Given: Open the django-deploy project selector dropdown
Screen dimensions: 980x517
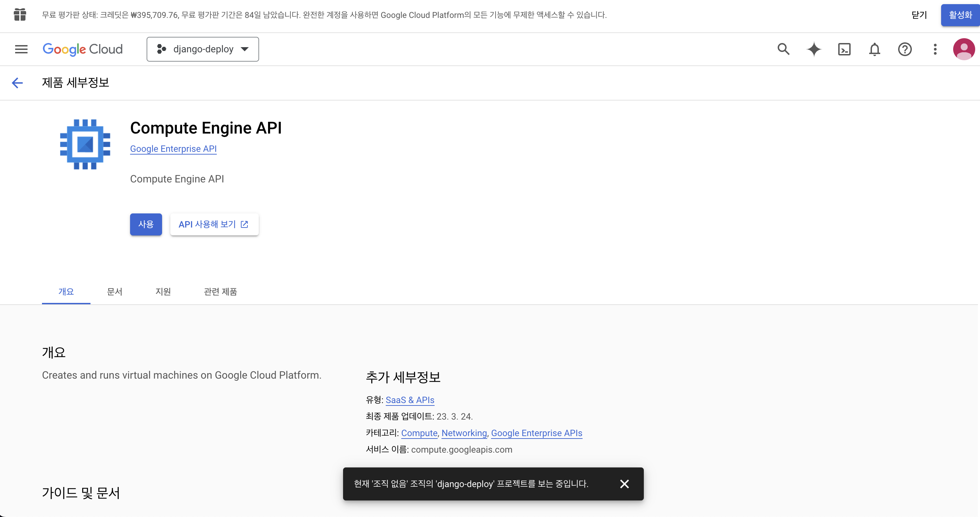Looking at the screenshot, I should tap(203, 49).
